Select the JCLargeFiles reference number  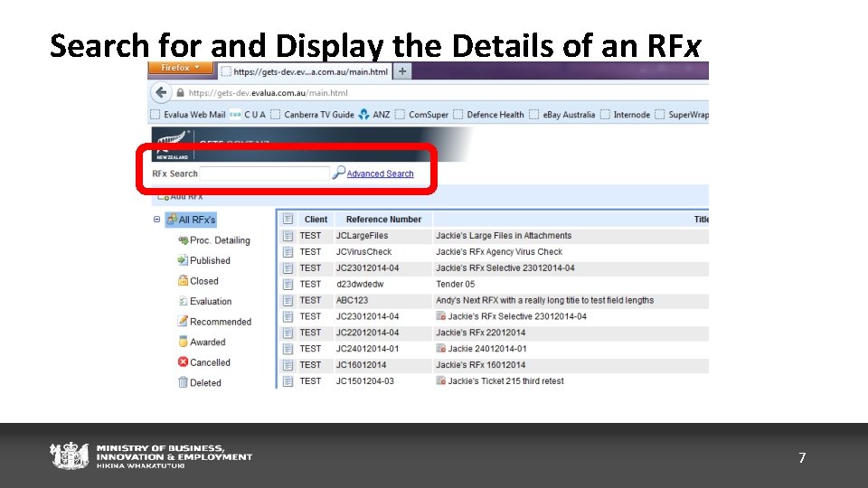coord(362,236)
